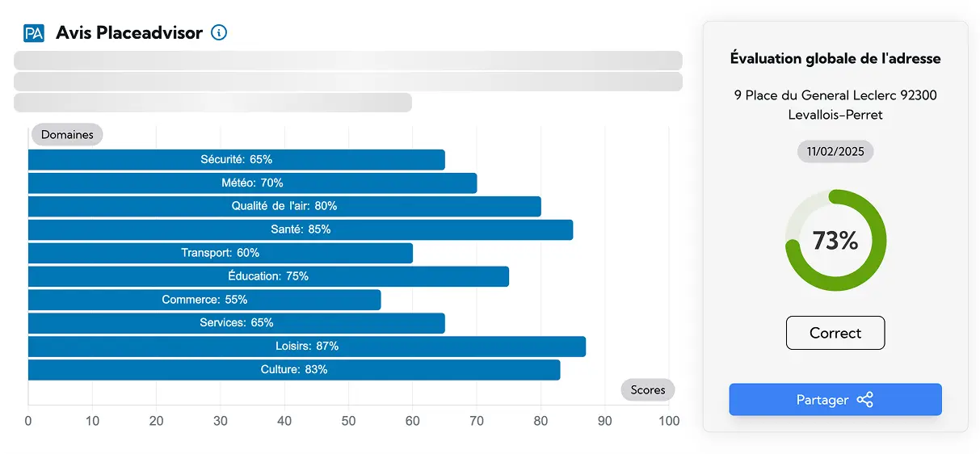Click the PA Placeadvisor logo icon
Image resolution: width=980 pixels, height=454 pixels.
click(x=34, y=33)
